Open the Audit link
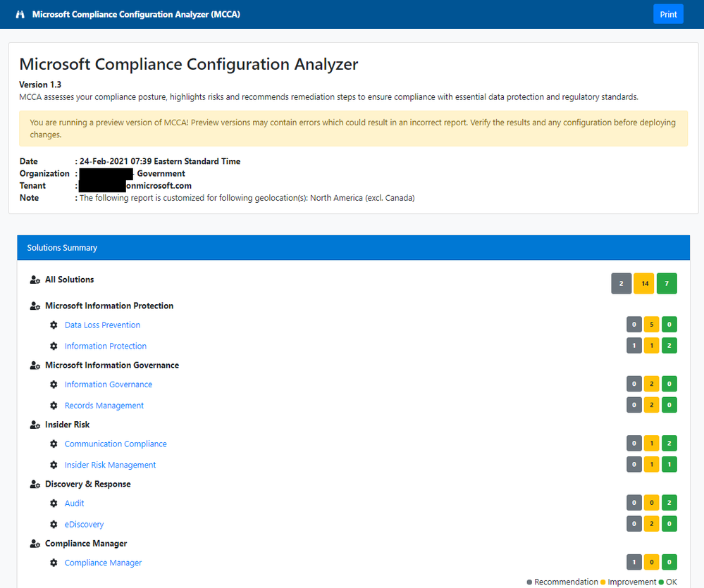Viewport: 704px width, 588px height. click(x=74, y=503)
